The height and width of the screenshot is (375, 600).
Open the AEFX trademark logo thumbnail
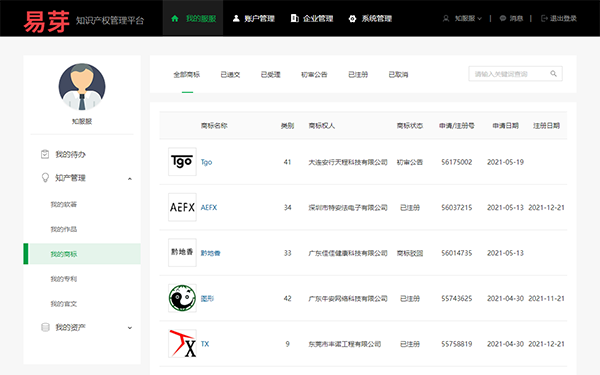coord(182,207)
